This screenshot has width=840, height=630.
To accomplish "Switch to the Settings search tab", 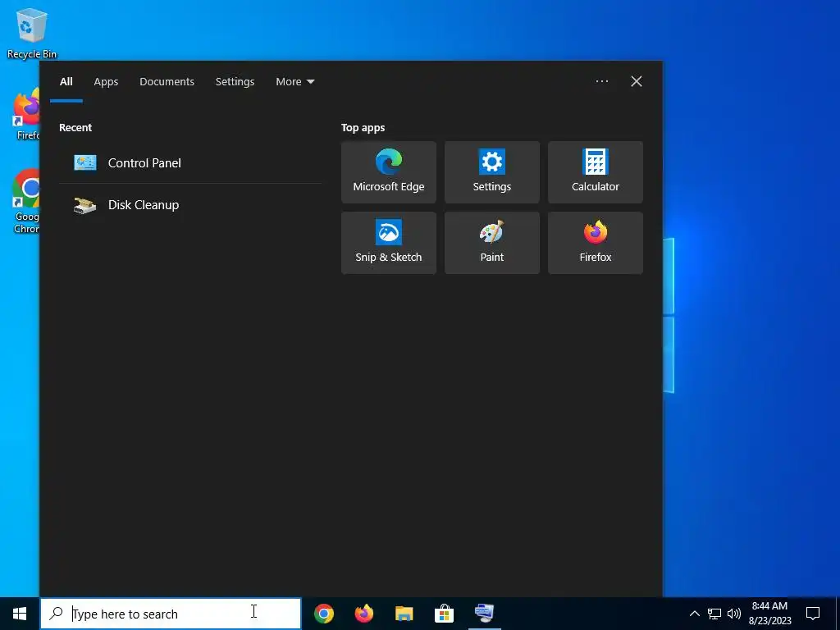I will click(x=235, y=81).
